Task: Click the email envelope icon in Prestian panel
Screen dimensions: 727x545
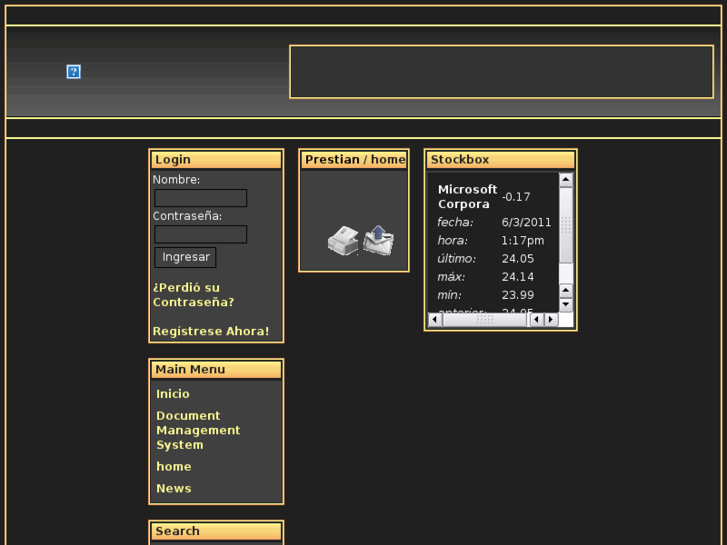Action: pos(379,240)
